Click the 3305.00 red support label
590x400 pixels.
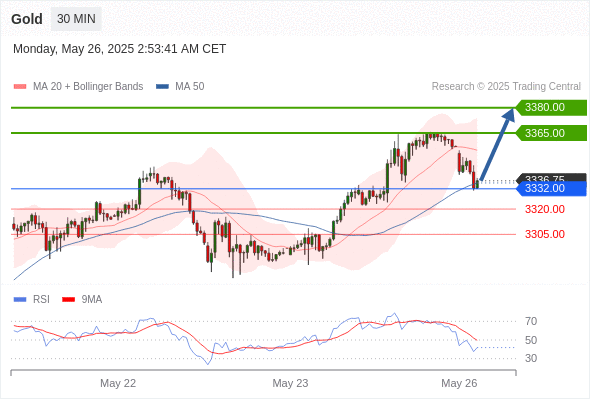click(545, 234)
